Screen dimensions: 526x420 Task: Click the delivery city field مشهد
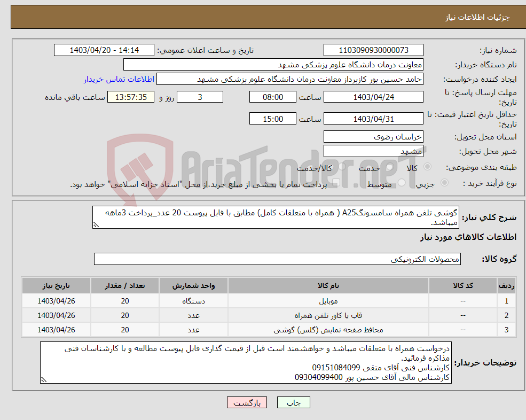373,151
